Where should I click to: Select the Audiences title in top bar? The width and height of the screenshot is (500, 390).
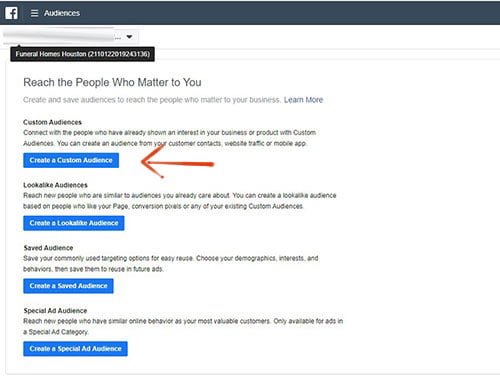tap(62, 13)
